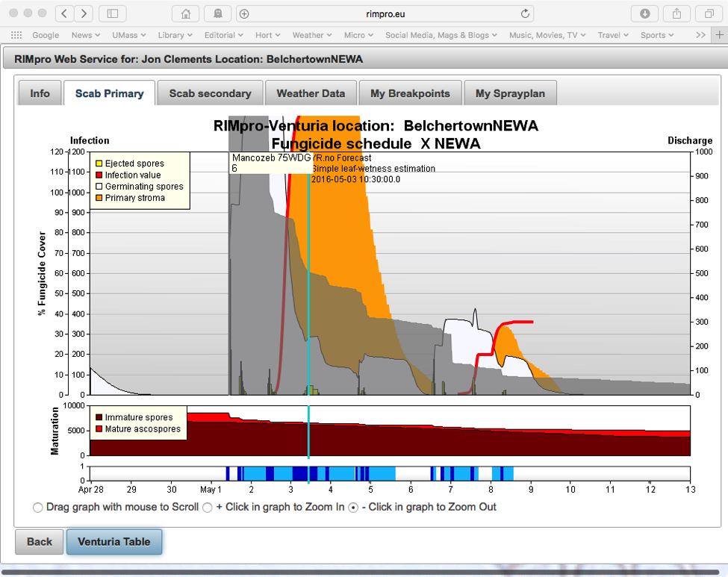Select Drag graph with mouse to Scroll
The width and height of the screenshot is (728, 577).
click(38, 508)
